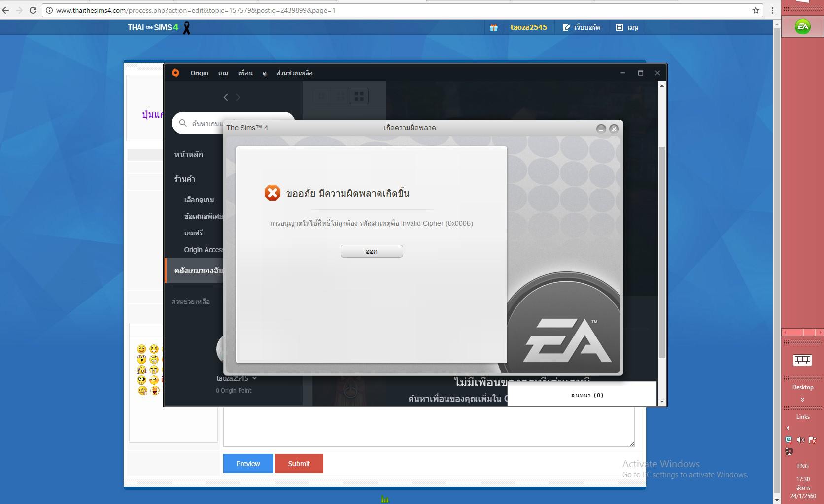Click the THAI the SIMS 4 site logo

tap(153, 27)
